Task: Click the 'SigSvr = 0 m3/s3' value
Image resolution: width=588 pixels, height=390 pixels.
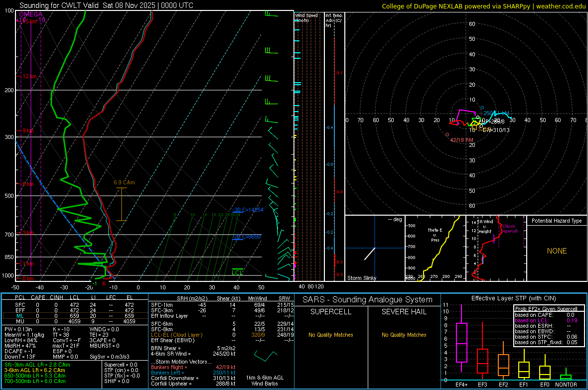Action: click(110, 357)
